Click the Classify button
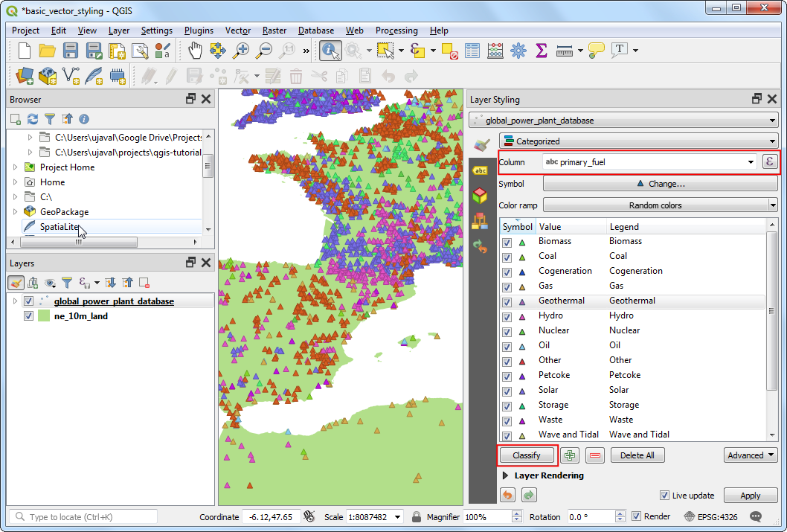Screen dimensions: 787x532 [x=527, y=455]
